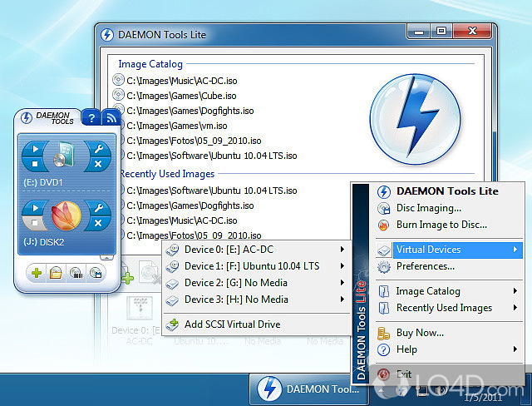Open Device 0: [E:] AC-DC submenu item
The height and width of the screenshot is (406, 532).
(x=256, y=250)
